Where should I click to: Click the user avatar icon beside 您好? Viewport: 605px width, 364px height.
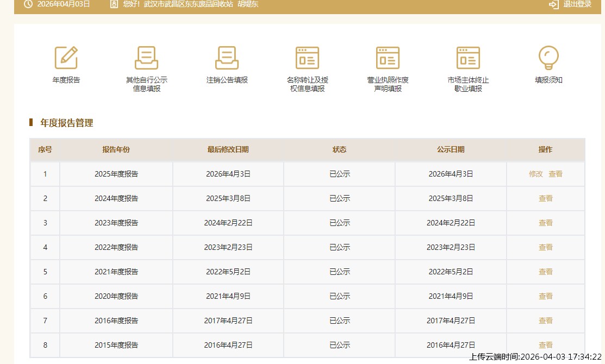coord(114,4)
